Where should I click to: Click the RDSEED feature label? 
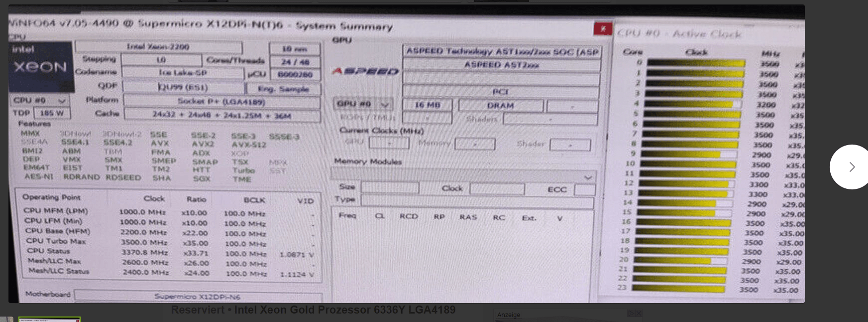pos(123,177)
